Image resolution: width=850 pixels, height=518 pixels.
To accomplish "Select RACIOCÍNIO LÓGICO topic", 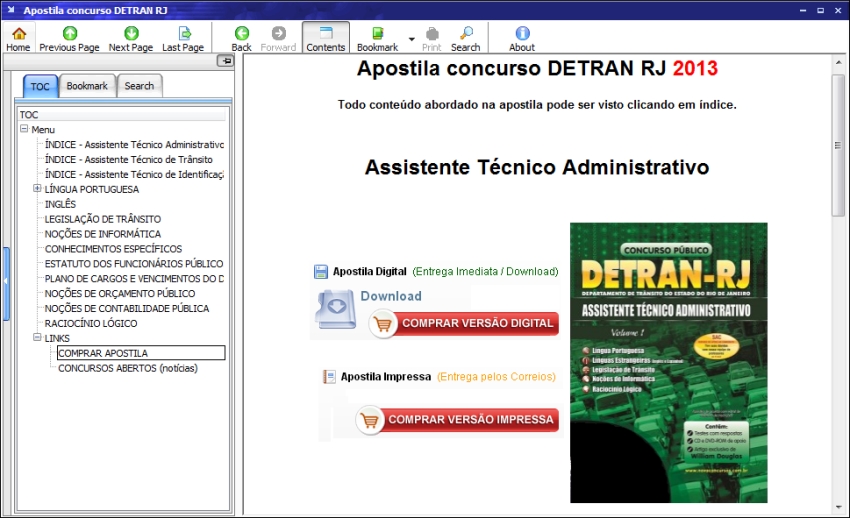I will tap(91, 323).
